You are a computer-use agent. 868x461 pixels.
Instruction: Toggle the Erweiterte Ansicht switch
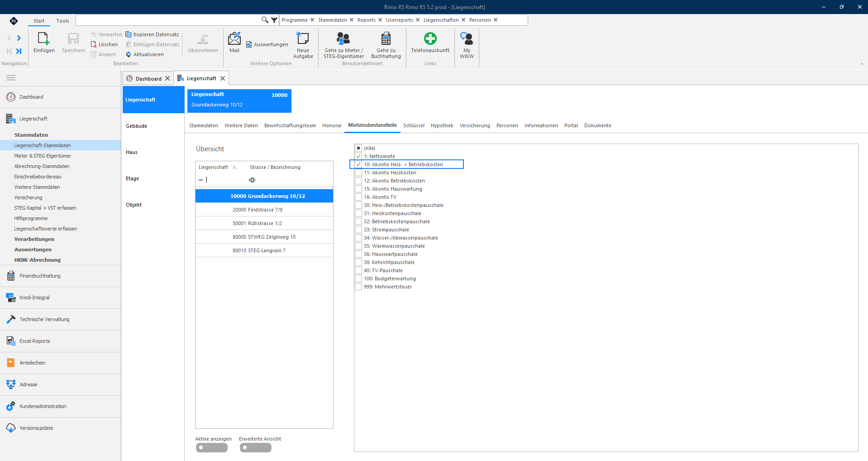point(256,447)
